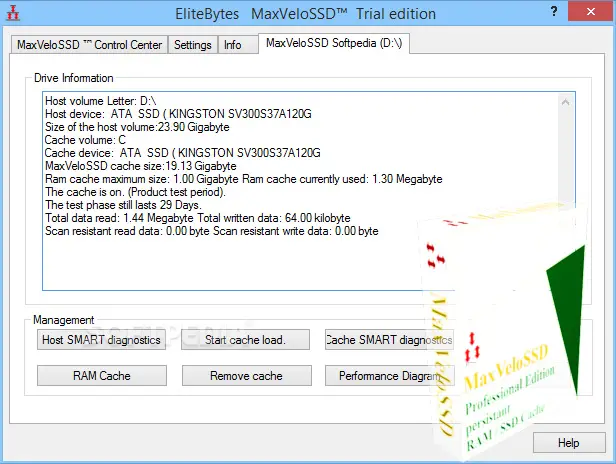Open Cache SMART diagnostics
This screenshot has width=616, height=464.
(x=389, y=339)
